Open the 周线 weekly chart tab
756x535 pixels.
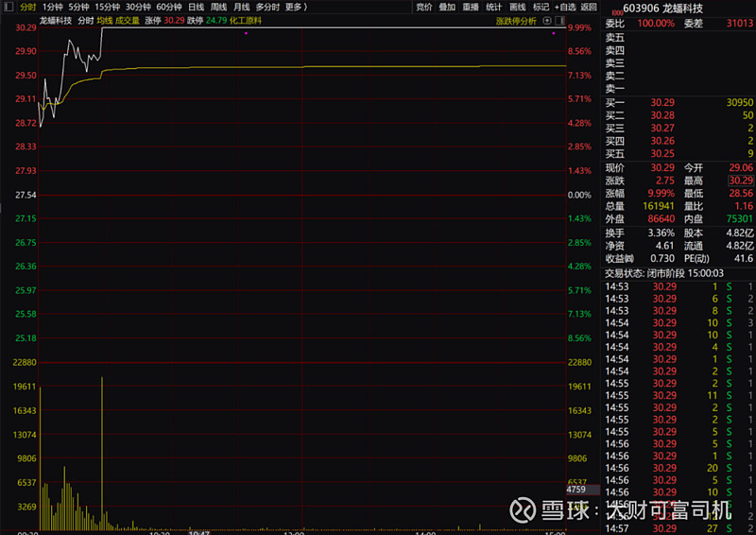click(x=218, y=7)
